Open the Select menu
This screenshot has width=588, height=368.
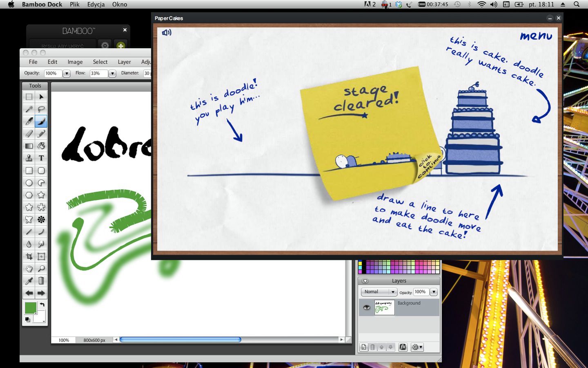[x=100, y=62]
